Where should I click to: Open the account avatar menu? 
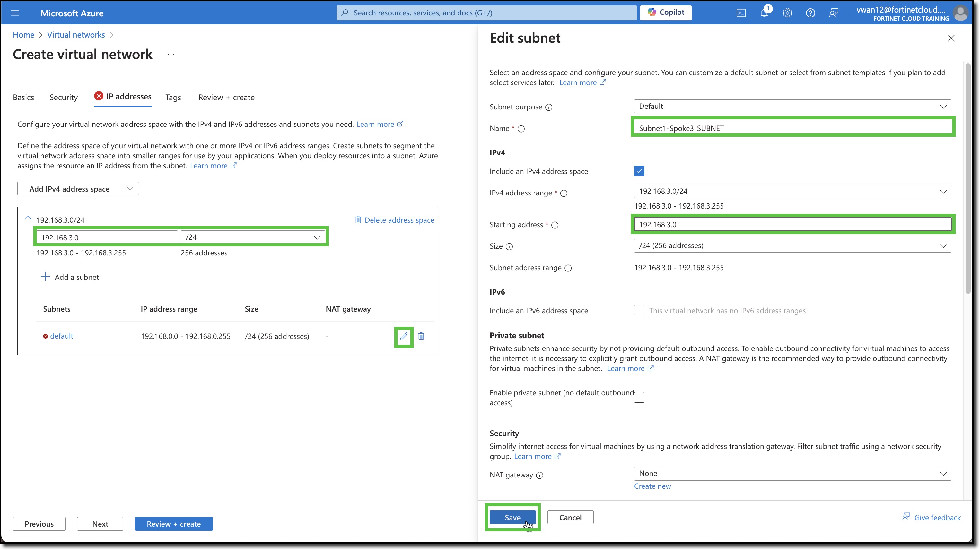(x=960, y=13)
